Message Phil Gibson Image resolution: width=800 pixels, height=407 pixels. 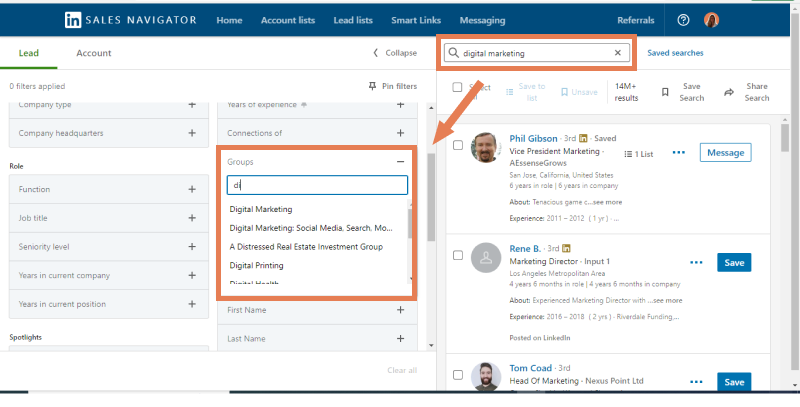coord(726,152)
